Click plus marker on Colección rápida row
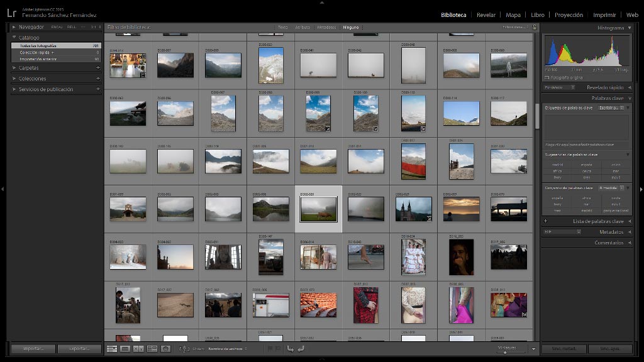The width and height of the screenshot is (644, 362). [53, 53]
